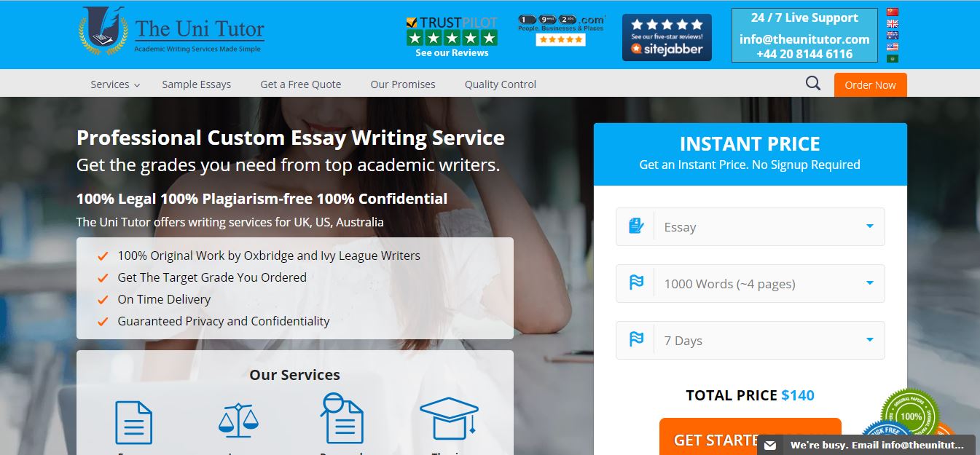Open the Research magnifier-document service icon
Viewport: 980px width, 455px height.
tap(341, 419)
